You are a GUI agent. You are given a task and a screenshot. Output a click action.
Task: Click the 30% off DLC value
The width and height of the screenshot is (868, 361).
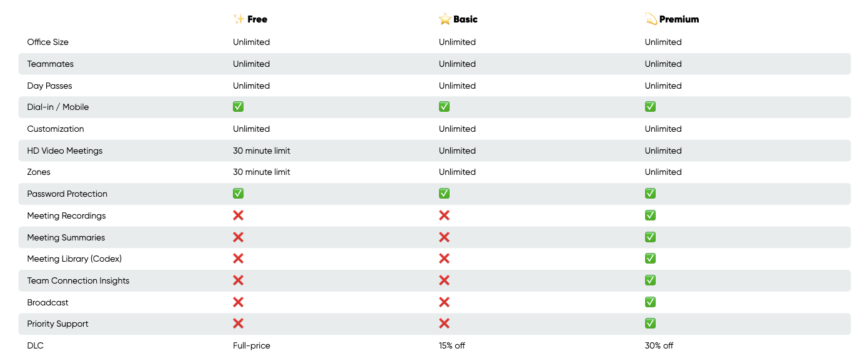(x=659, y=345)
